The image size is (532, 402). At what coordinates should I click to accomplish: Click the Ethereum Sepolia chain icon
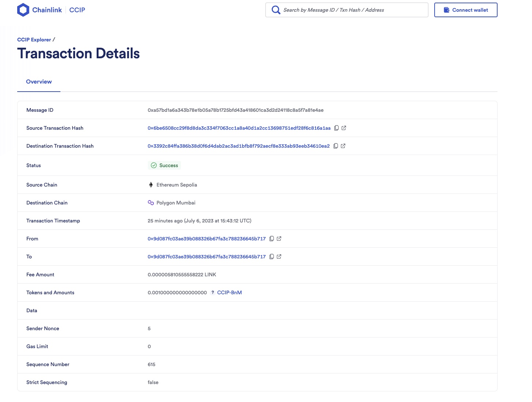tap(151, 185)
